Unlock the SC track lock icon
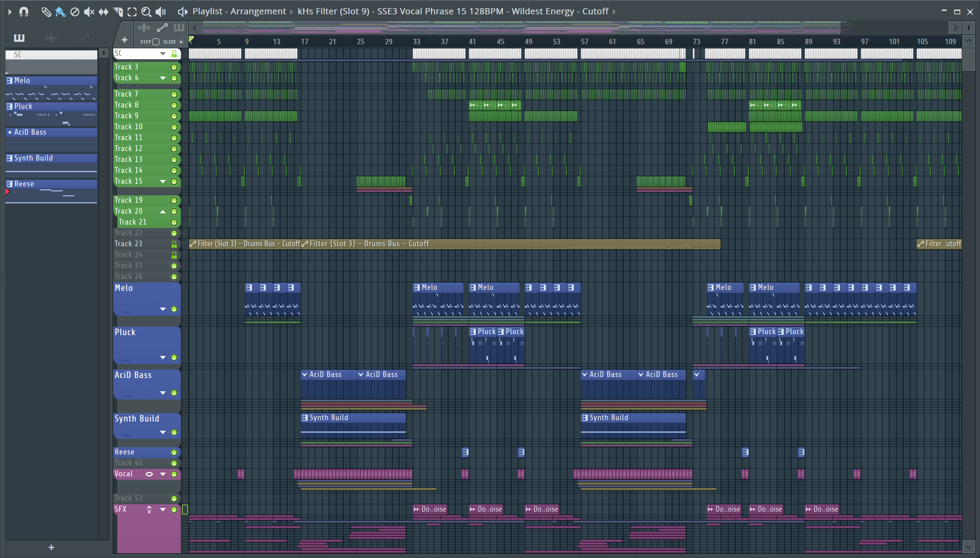The width and height of the screenshot is (980, 558). (x=174, y=54)
